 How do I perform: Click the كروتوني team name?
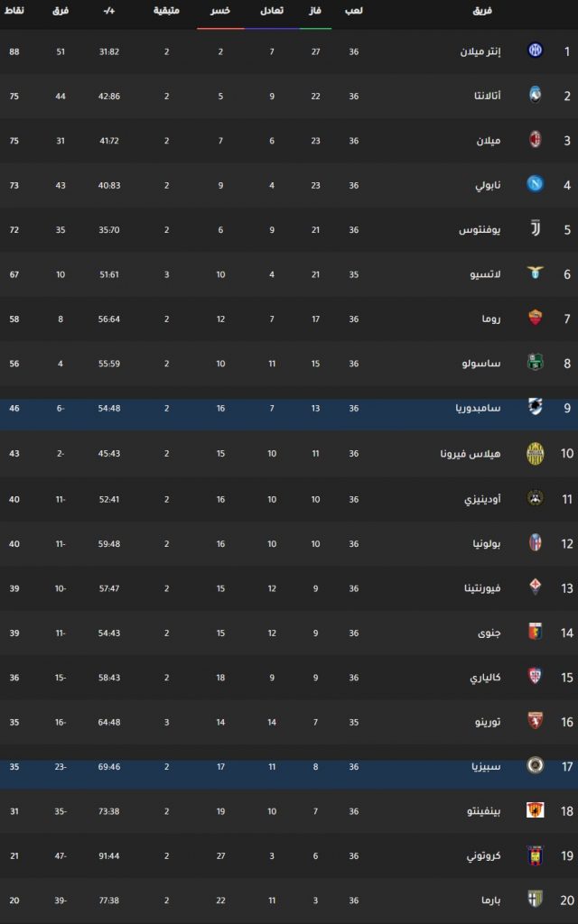484,855
